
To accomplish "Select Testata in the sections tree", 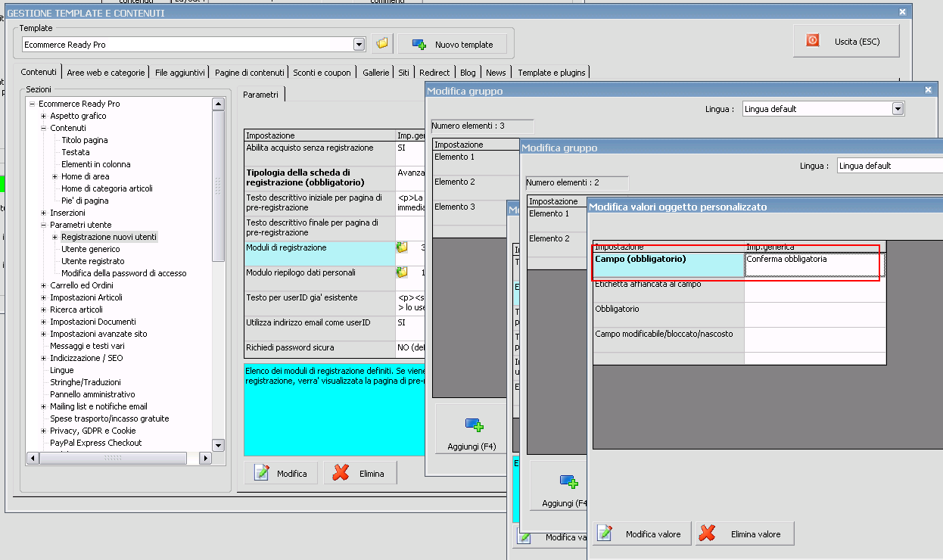I will (x=76, y=152).
